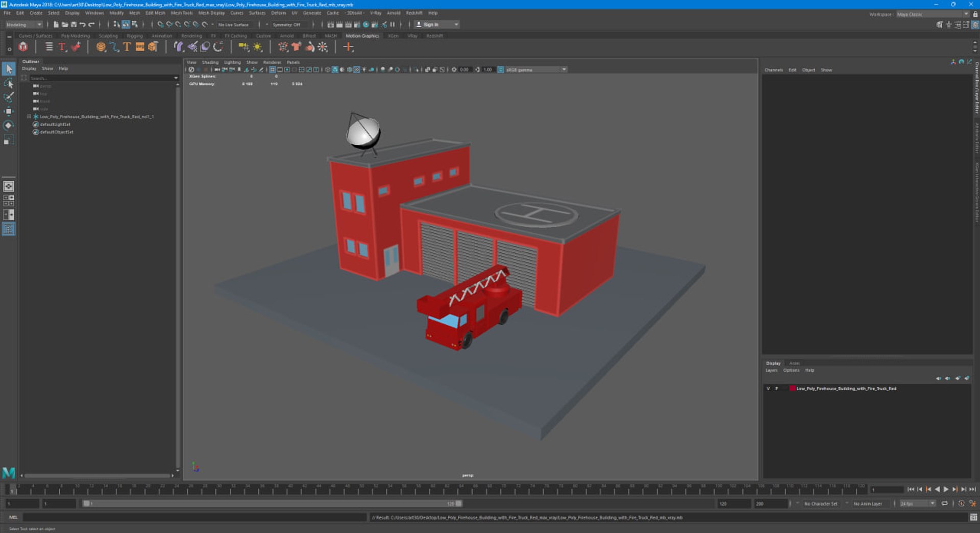Switch to four view layout
Screen dimensions: 980x533
coord(9,201)
